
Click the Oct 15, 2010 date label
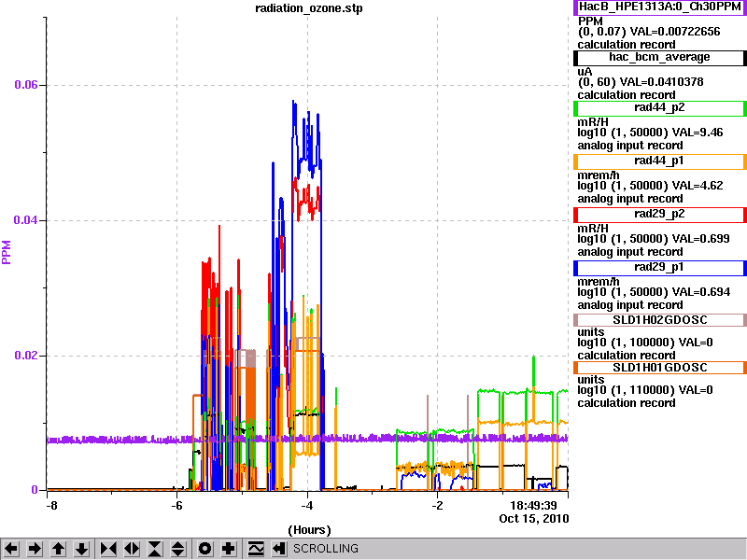click(x=533, y=519)
